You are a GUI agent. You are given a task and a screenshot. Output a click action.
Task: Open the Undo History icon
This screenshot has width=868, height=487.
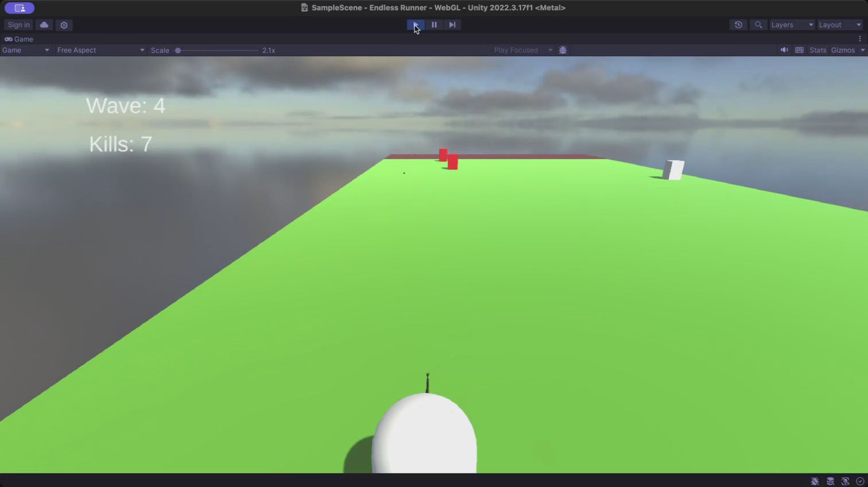738,25
